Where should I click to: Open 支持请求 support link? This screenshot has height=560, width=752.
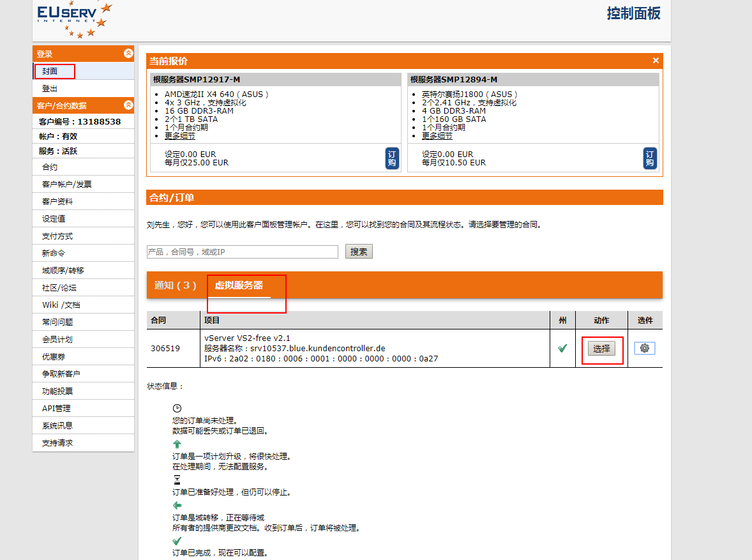pos(57,443)
